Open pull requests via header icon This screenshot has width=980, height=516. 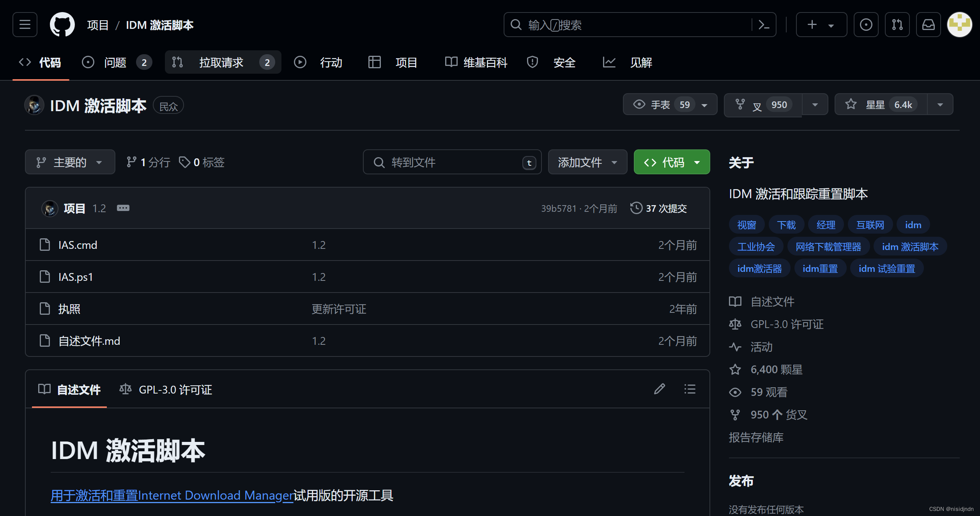pos(897,24)
